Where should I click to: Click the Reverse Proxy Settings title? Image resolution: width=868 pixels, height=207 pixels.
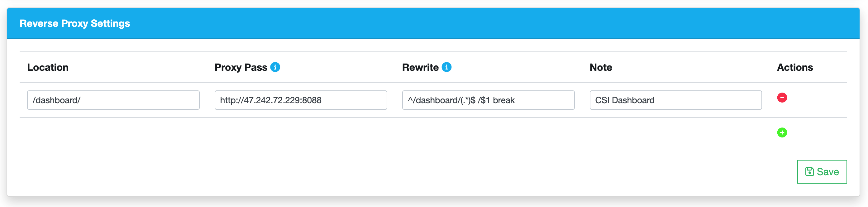[x=75, y=24]
